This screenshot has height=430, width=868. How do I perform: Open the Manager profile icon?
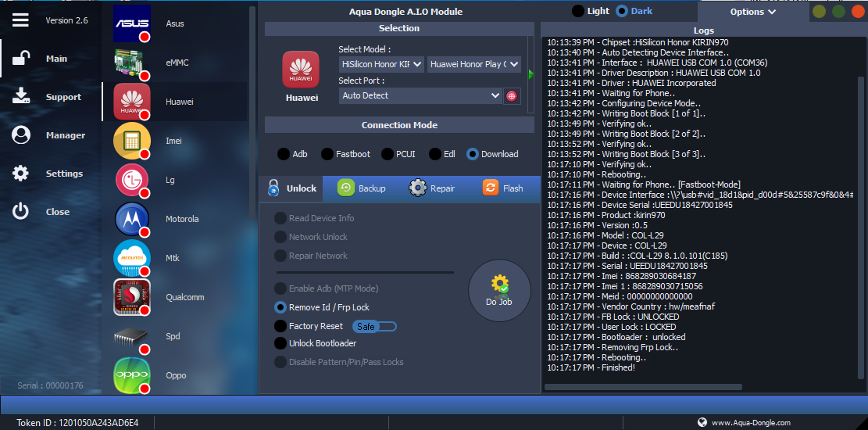pos(21,135)
